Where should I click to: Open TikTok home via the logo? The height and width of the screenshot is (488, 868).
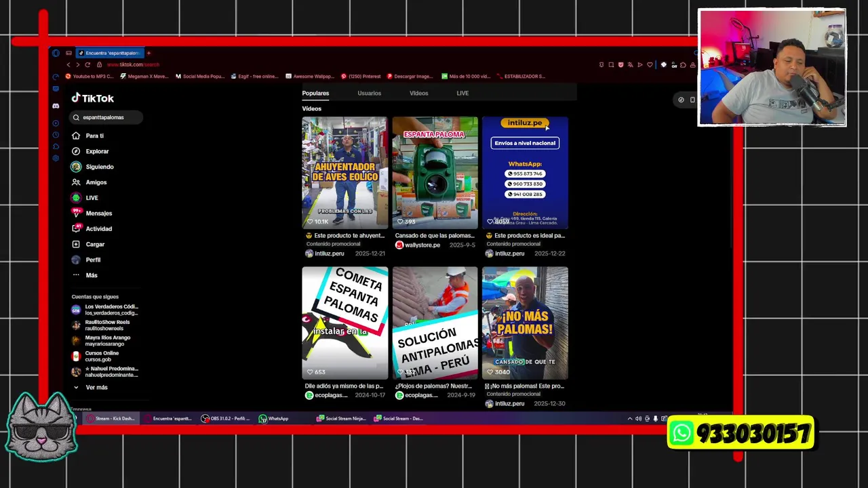tap(93, 98)
